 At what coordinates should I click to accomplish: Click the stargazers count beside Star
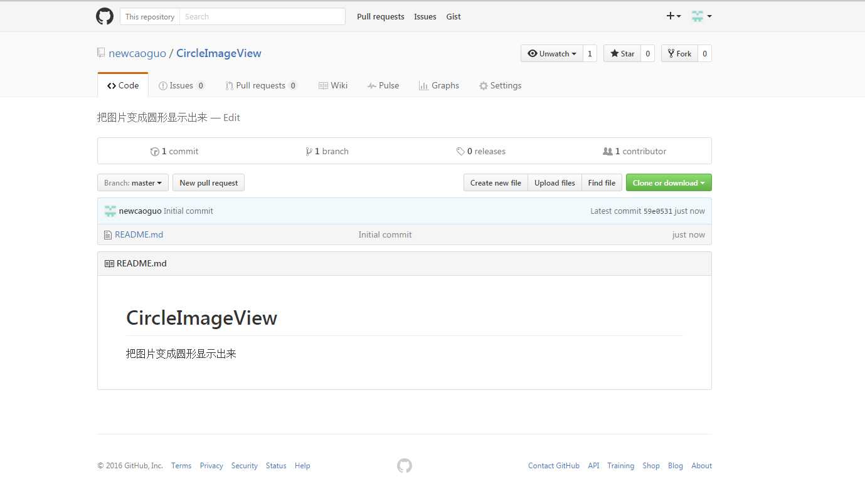click(x=647, y=54)
